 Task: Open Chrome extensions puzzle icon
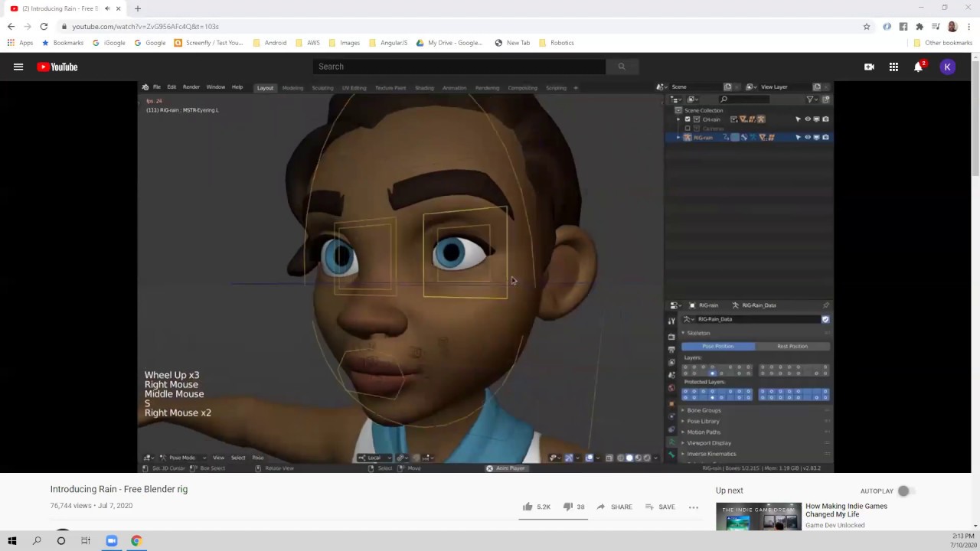920,26
